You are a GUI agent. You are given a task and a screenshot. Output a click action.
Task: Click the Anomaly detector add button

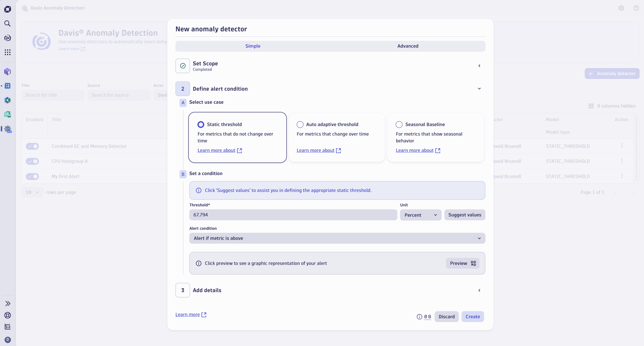pyautogui.click(x=612, y=74)
